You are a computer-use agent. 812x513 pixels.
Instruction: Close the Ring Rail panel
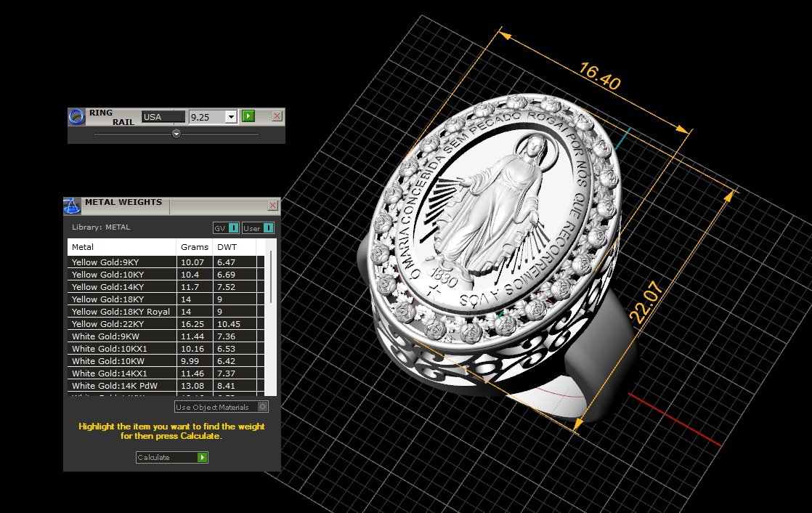[x=277, y=116]
